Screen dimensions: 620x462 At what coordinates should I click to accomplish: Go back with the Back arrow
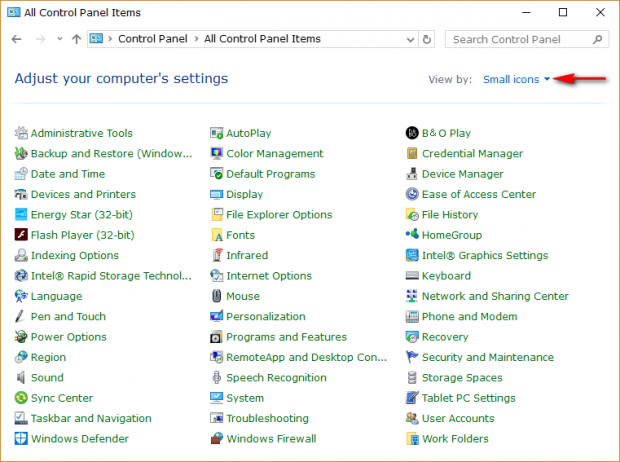(x=16, y=39)
